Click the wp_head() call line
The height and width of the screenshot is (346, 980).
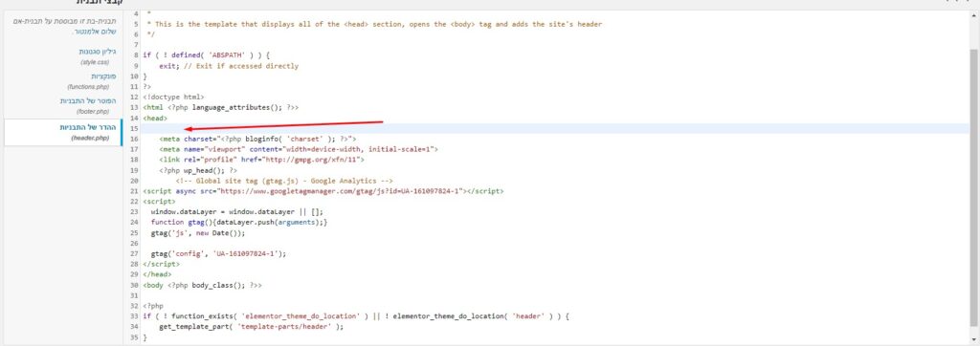198,170
